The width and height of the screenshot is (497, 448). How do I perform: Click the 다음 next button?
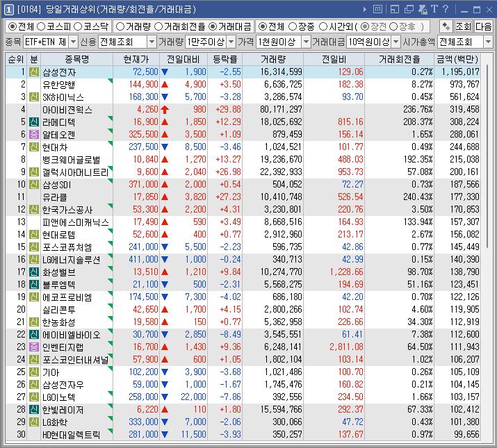[483, 26]
